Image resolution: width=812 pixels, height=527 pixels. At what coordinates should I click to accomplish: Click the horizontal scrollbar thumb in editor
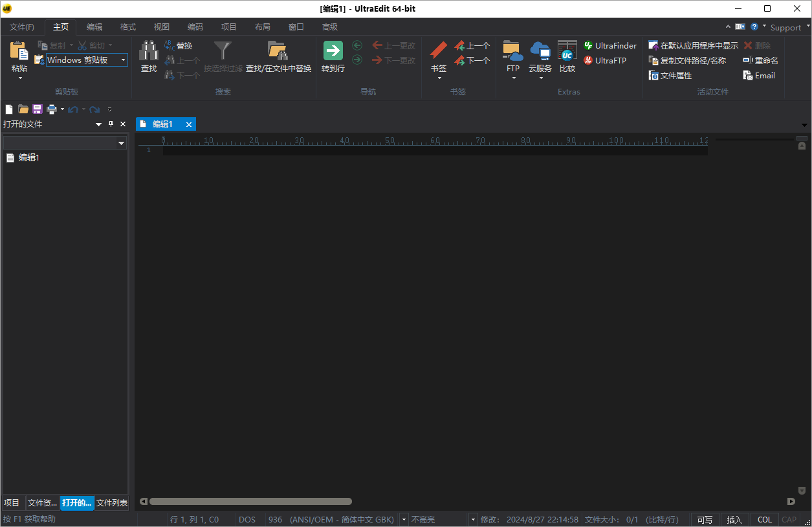pos(250,501)
